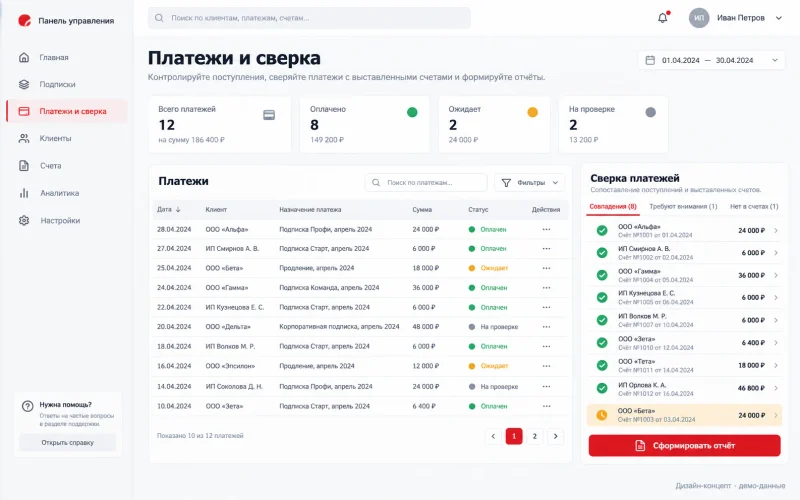Click the people icon next to Клиенты
The height and width of the screenshot is (500, 800).
(24, 138)
